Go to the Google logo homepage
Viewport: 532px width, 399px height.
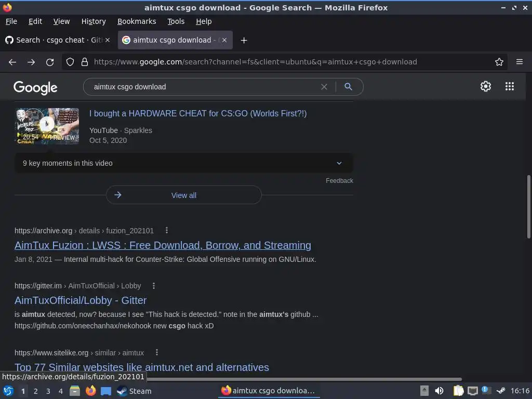click(35, 87)
